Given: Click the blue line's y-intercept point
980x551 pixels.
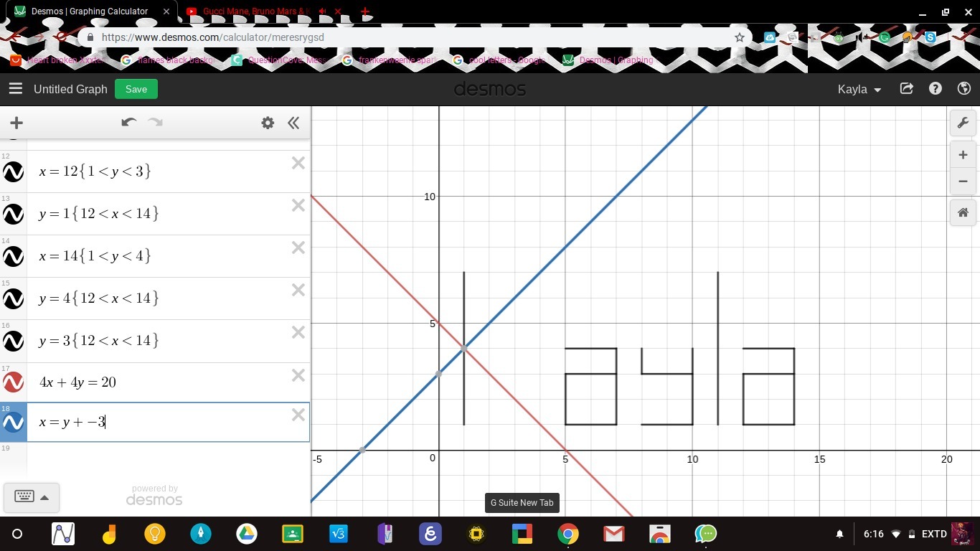Looking at the screenshot, I should tap(439, 374).
